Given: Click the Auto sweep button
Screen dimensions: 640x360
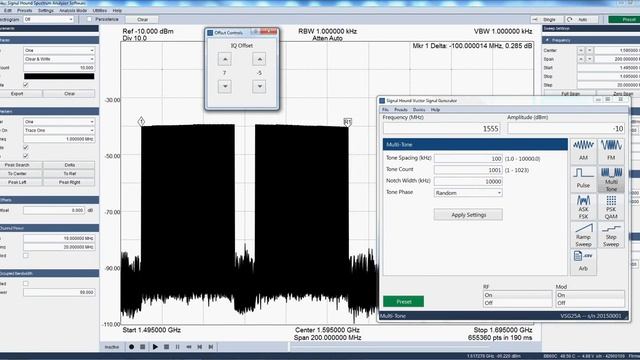Looking at the screenshot, I should [x=581, y=19].
